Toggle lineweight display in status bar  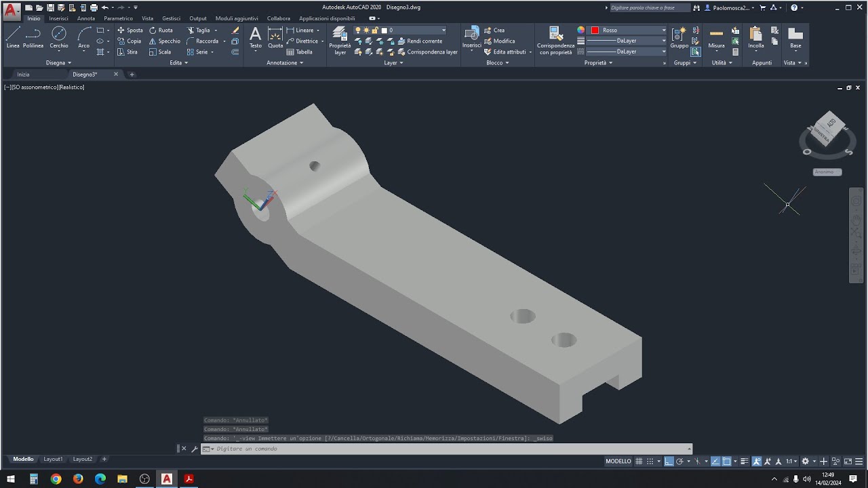click(x=745, y=461)
